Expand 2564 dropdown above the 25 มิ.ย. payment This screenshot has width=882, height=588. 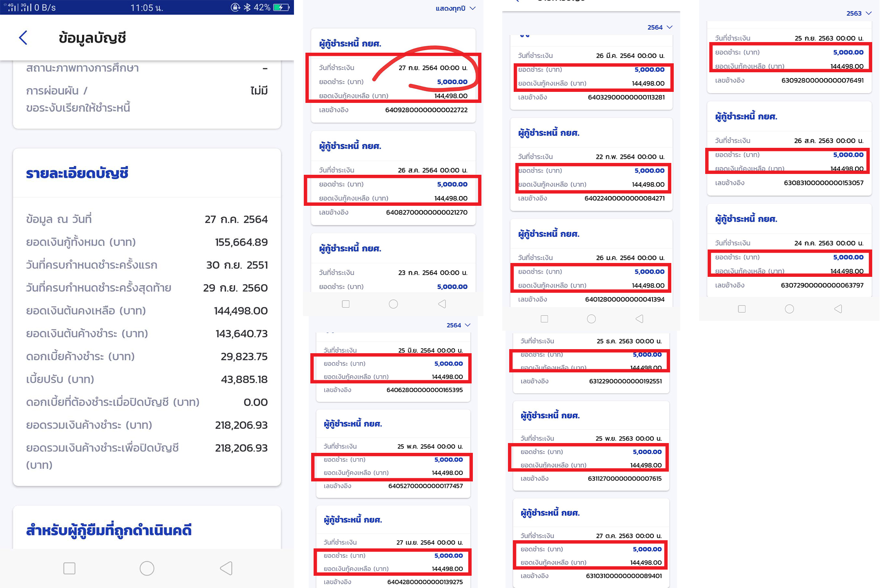tap(458, 325)
